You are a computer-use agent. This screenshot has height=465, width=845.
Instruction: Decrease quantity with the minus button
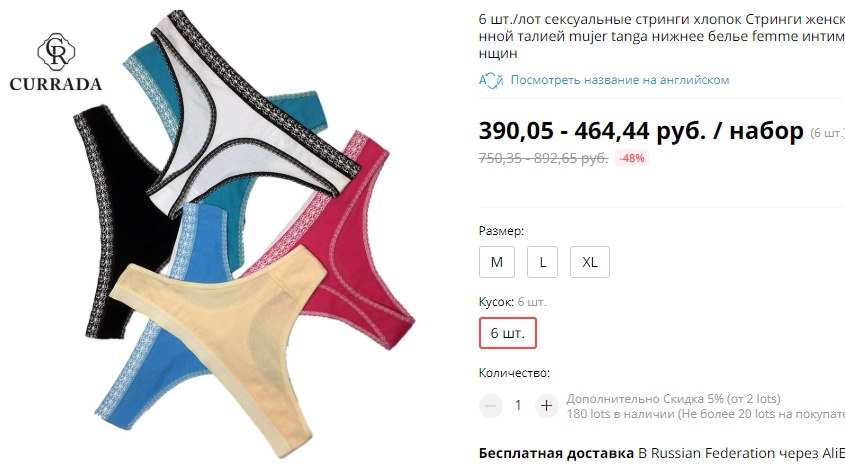[491, 405]
